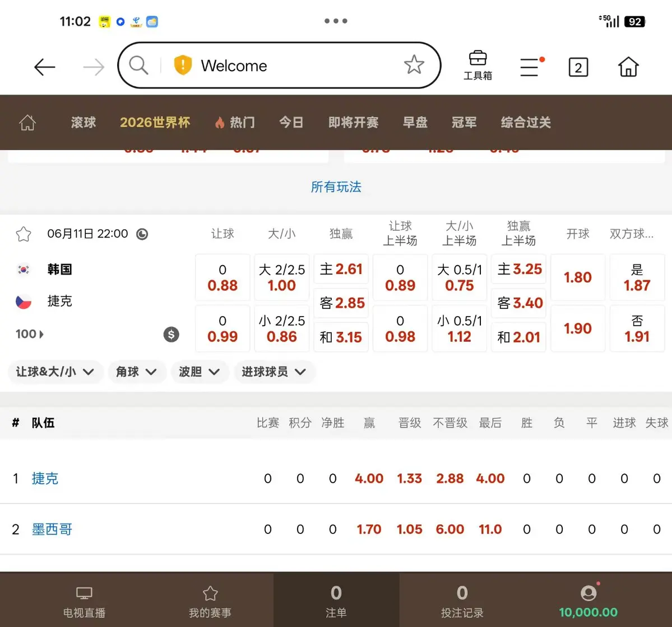Tap the browser forward arrow
Screen dimensions: 672x627
pyautogui.click(x=94, y=67)
